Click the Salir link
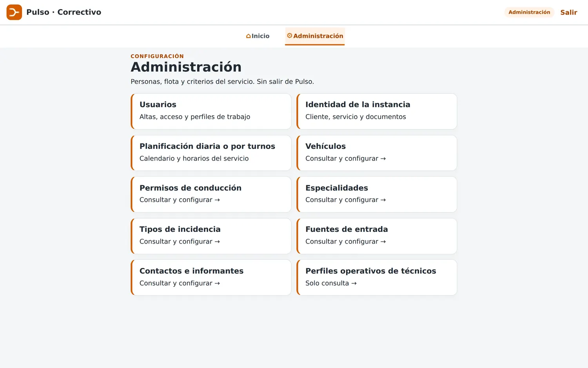The width and height of the screenshot is (588, 368). point(569,12)
